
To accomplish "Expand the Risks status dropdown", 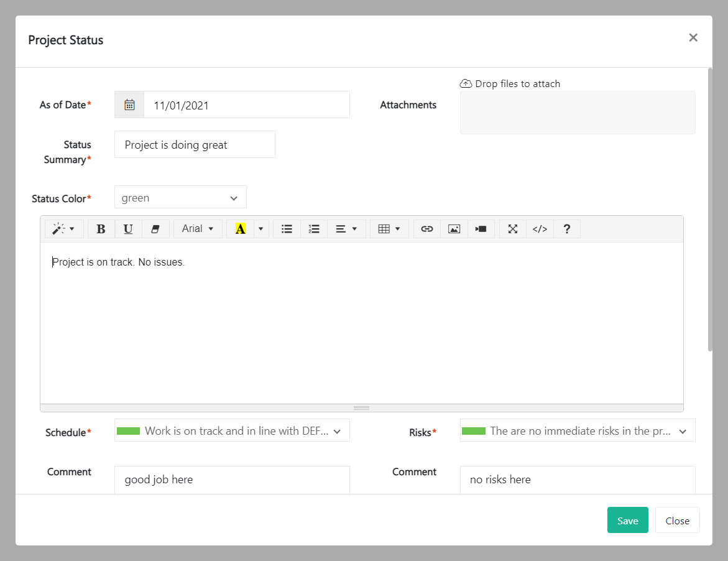I will (x=577, y=430).
